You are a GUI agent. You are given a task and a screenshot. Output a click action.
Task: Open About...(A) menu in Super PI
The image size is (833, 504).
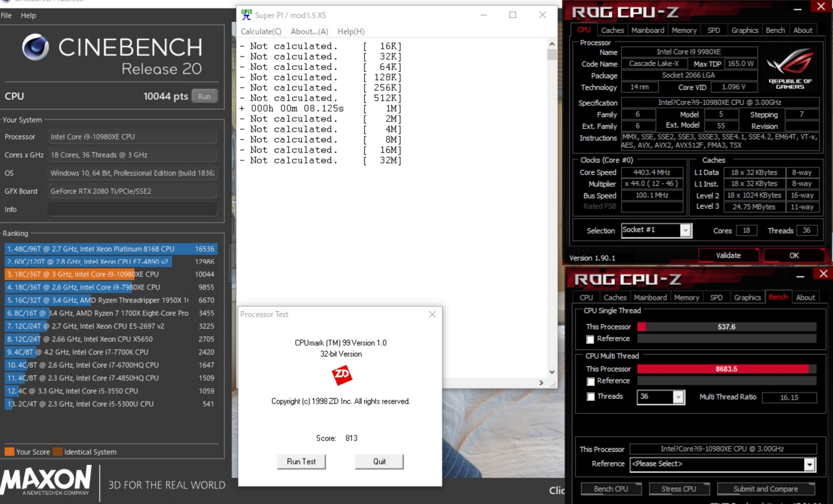309,31
